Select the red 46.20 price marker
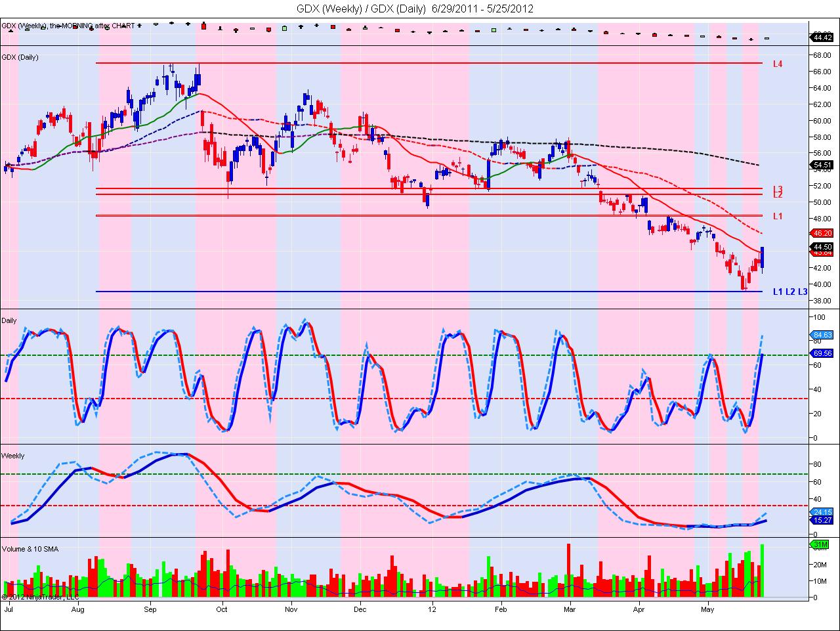840x631 pixels. (x=822, y=232)
